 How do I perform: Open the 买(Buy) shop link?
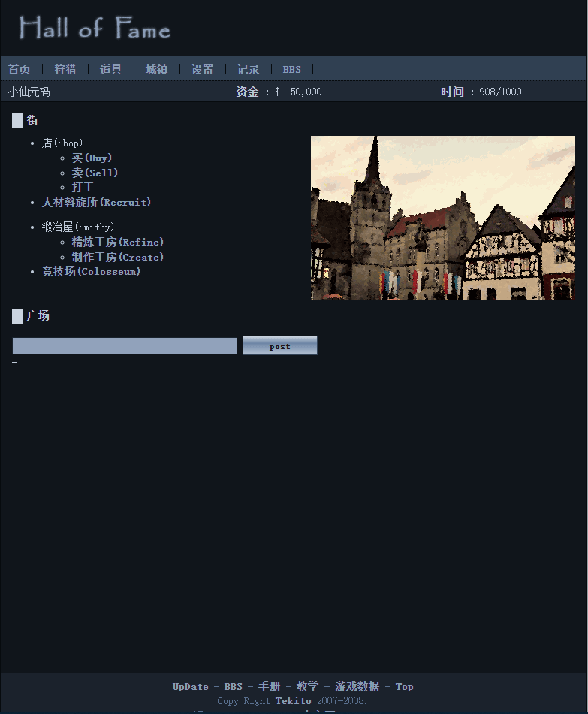click(x=92, y=158)
